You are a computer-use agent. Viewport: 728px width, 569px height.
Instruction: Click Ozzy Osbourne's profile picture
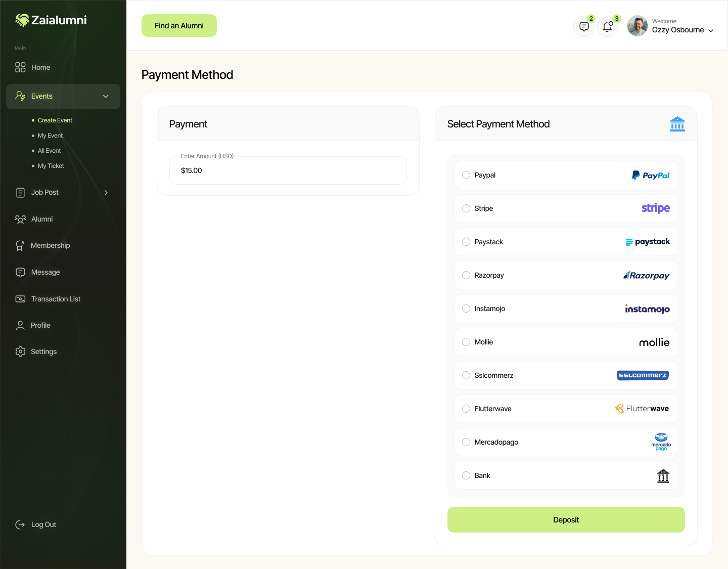click(637, 26)
